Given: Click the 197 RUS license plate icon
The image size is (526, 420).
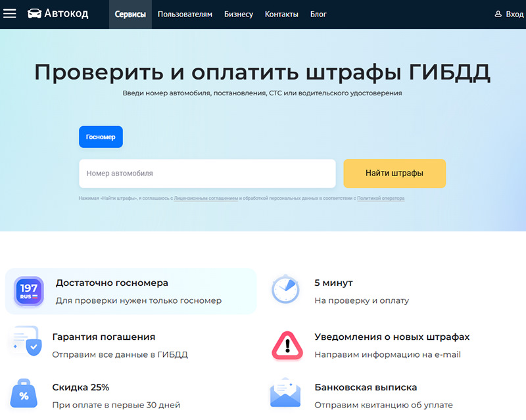Looking at the screenshot, I should (x=28, y=291).
